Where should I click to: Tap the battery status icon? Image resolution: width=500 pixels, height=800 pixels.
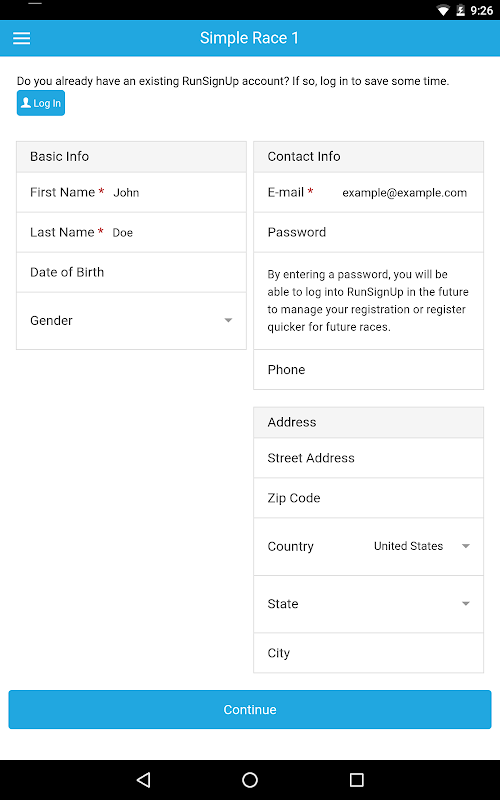[460, 10]
